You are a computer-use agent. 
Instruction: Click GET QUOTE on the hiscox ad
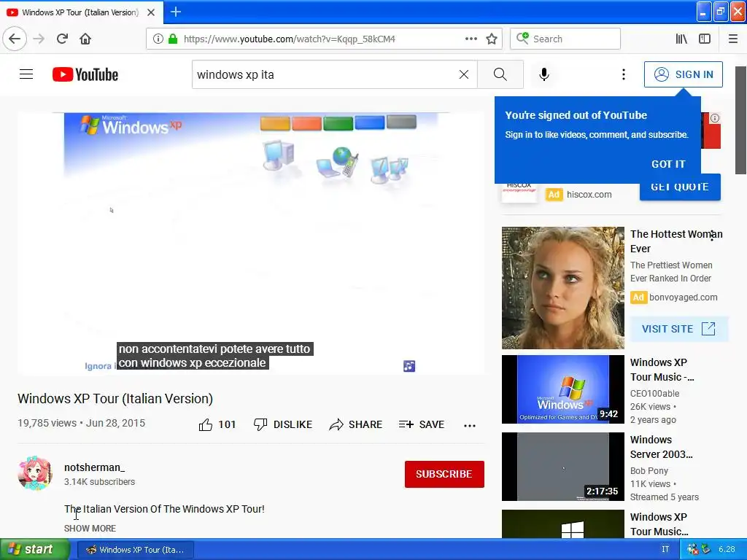click(x=680, y=187)
